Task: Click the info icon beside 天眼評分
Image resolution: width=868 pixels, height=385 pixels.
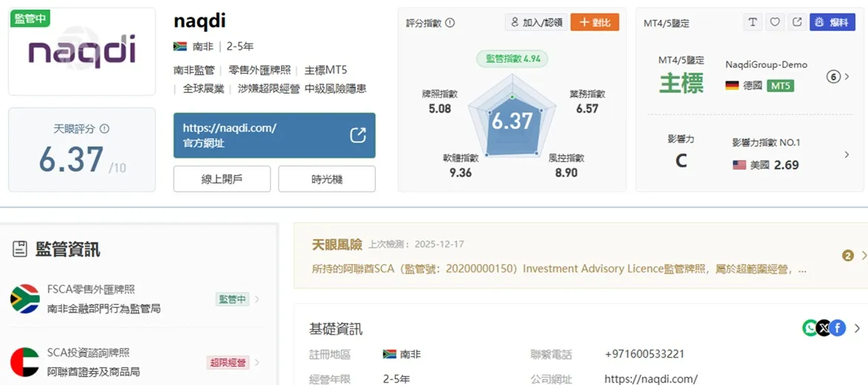Action: [x=104, y=128]
